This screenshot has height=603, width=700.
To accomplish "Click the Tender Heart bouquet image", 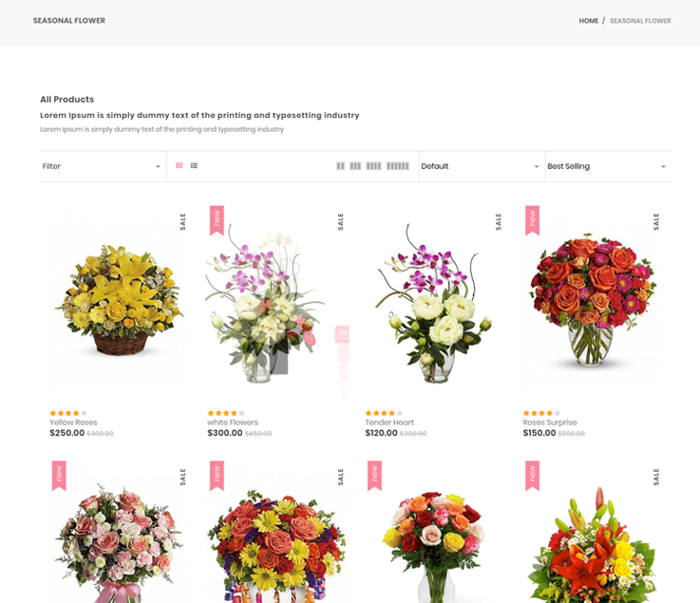I will [x=433, y=304].
